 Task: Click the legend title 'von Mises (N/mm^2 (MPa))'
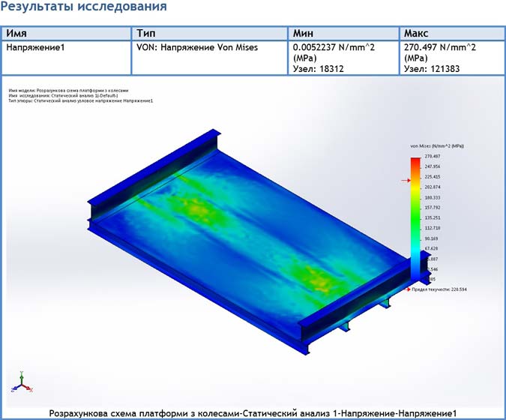coord(437,146)
